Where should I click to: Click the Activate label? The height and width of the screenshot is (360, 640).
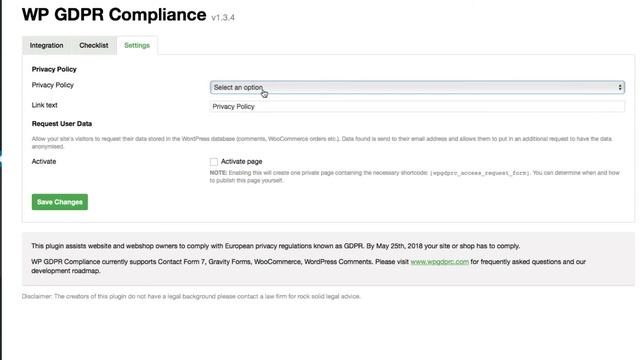point(44,162)
